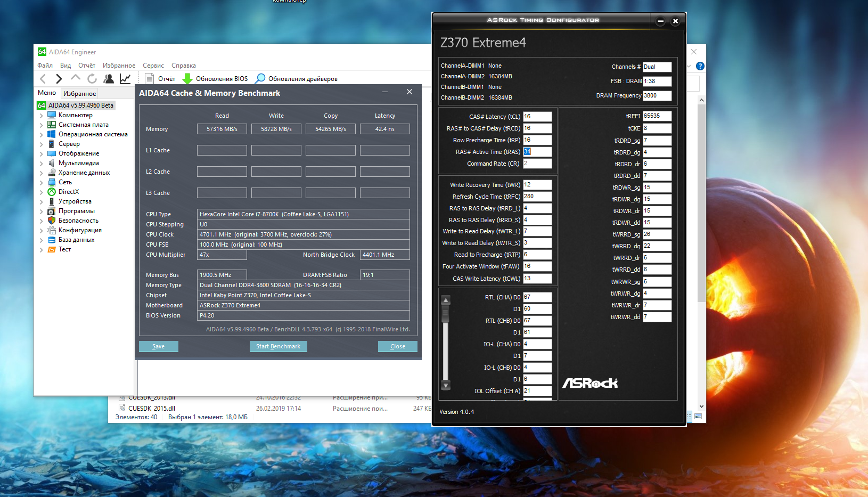
Task: Click the Command Rate (CR) field
Action: (537, 164)
